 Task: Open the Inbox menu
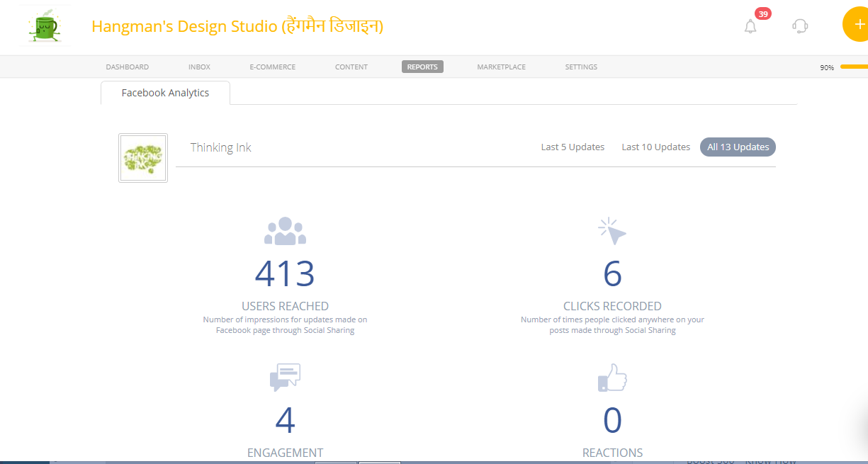tap(199, 67)
